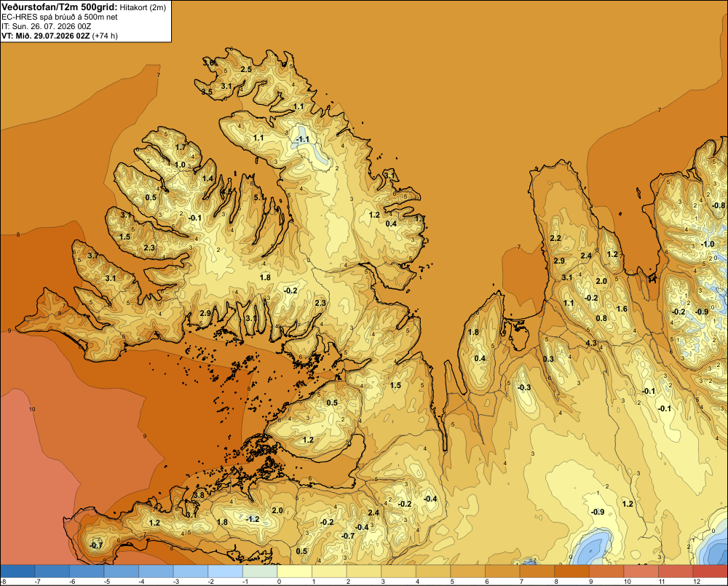Click the '0.8' temperature value on the map
This screenshot has width=728, height=586.
(601, 318)
